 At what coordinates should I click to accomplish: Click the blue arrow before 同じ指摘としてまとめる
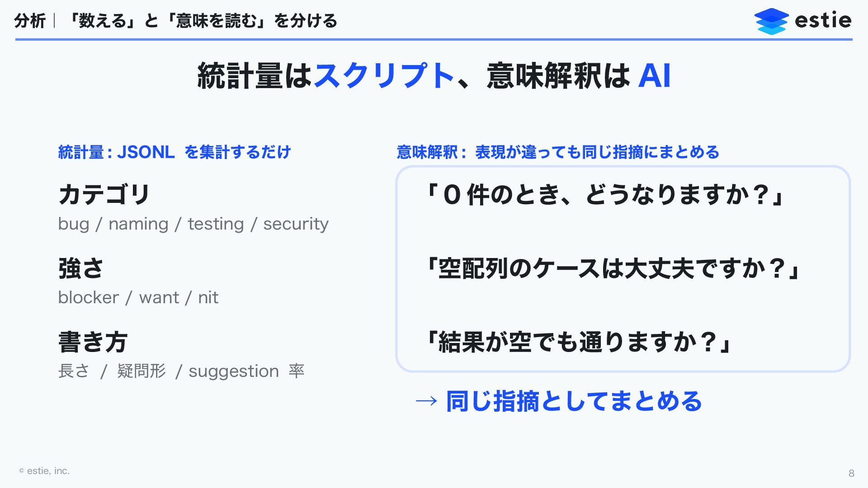click(426, 401)
